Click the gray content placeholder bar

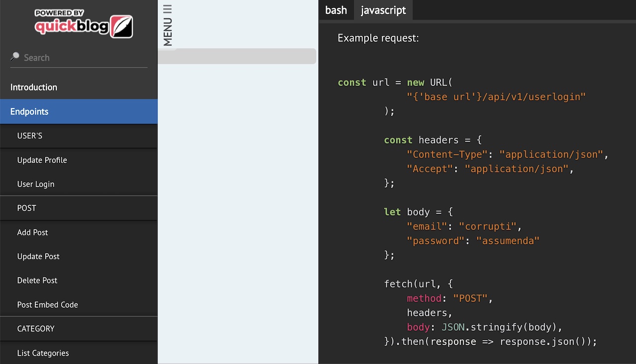tap(237, 56)
